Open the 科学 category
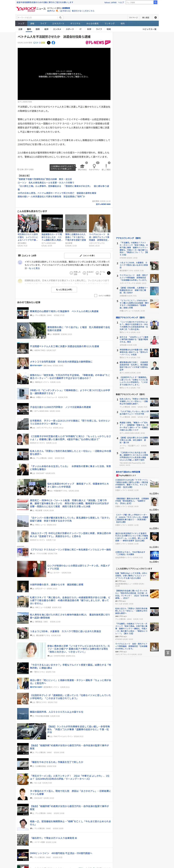Image resolution: width=174 pixels, height=868 pixels. pos(89,29)
